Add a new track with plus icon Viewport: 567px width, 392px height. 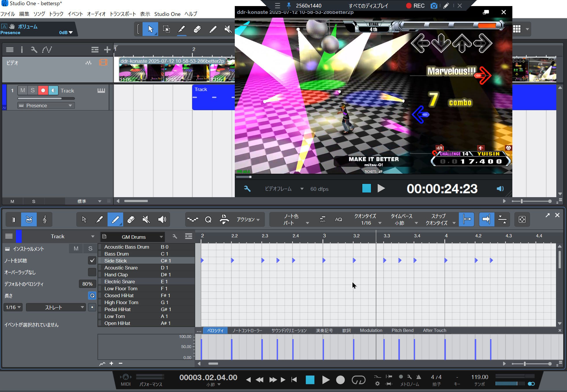107,50
